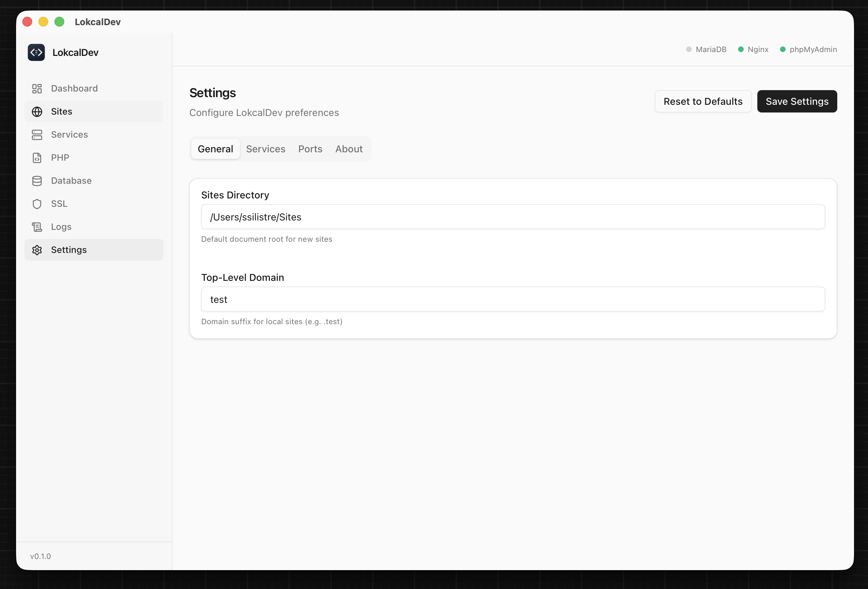Click the MariaDB status indicator dot

[689, 49]
